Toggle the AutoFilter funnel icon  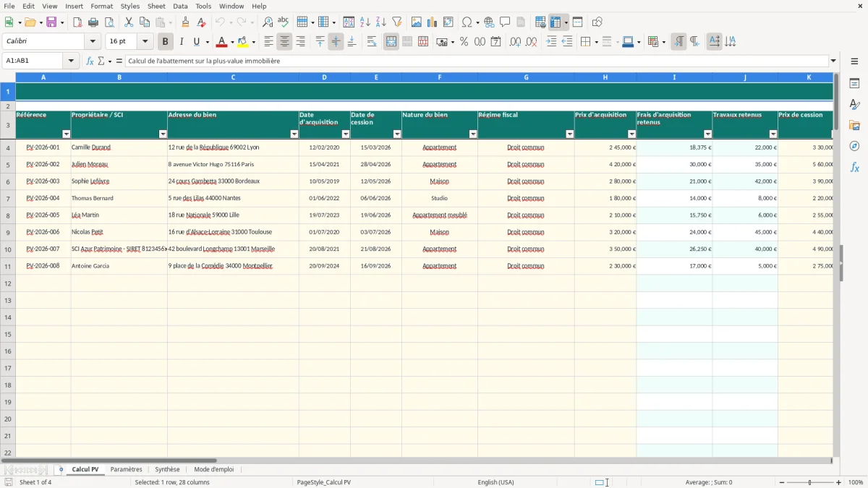tap(396, 22)
